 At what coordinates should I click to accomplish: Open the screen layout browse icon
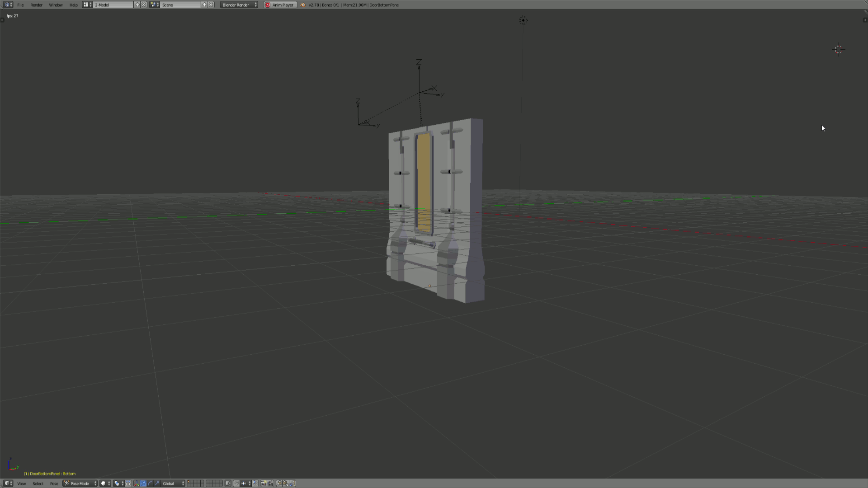[x=87, y=5]
